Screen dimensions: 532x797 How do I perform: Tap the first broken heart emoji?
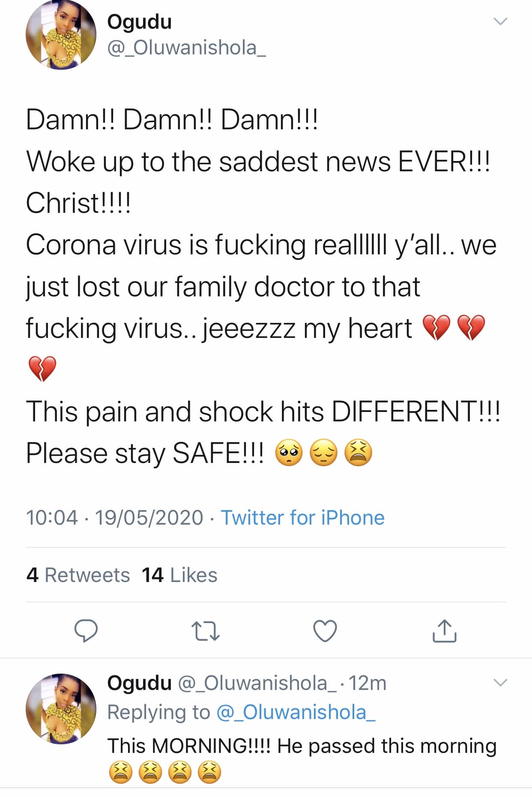click(x=436, y=328)
